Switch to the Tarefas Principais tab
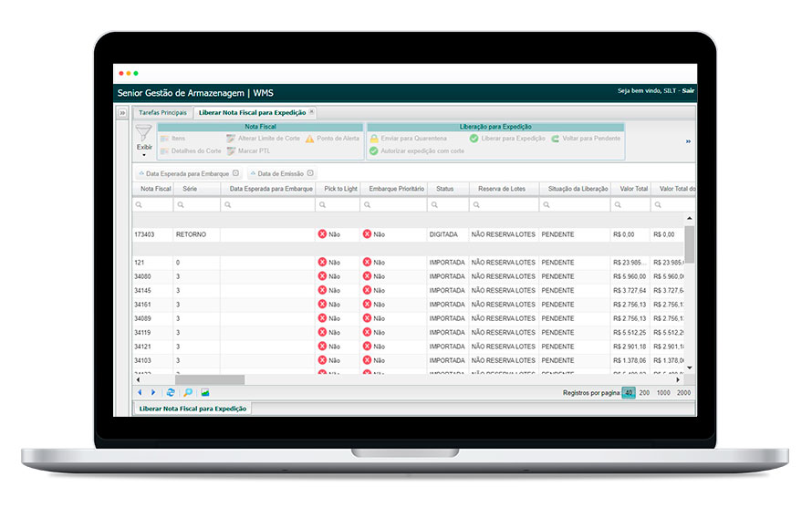This screenshot has height=518, width=812. 162,113
